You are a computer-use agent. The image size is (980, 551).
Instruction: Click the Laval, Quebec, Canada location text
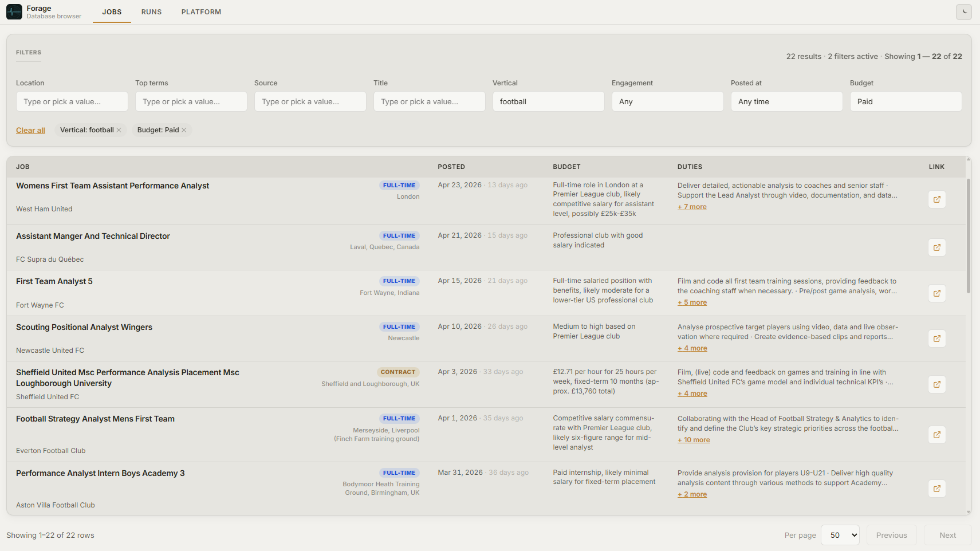tap(385, 247)
